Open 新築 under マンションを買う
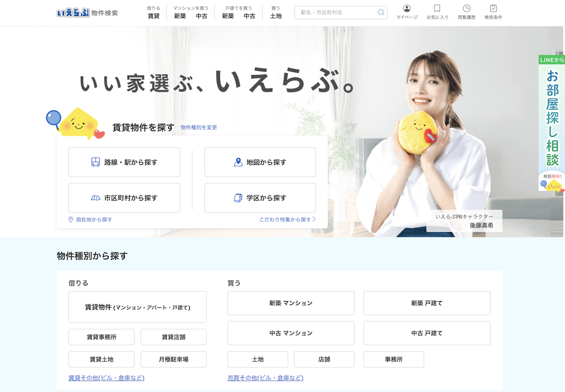Viewport: 565px width, 392px height. [x=179, y=16]
